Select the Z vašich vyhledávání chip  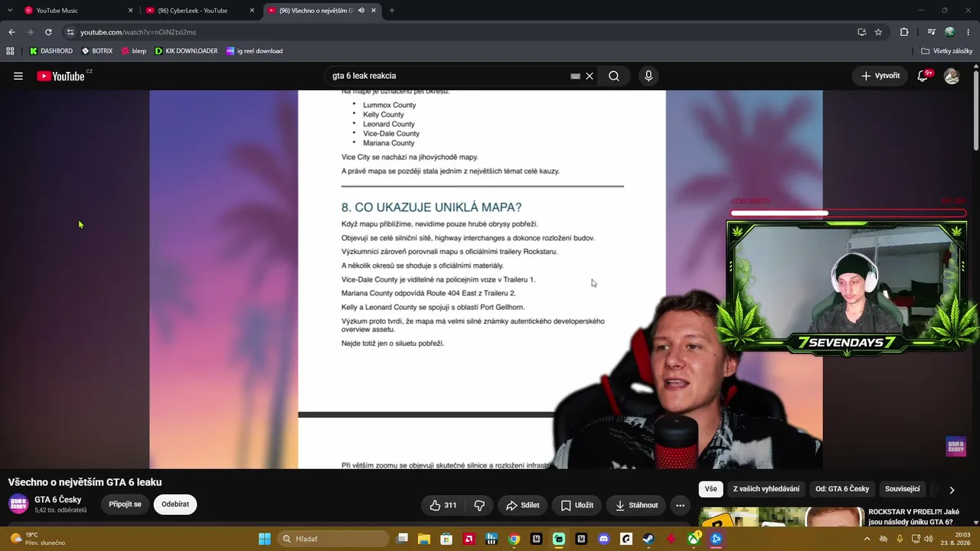[766, 489]
